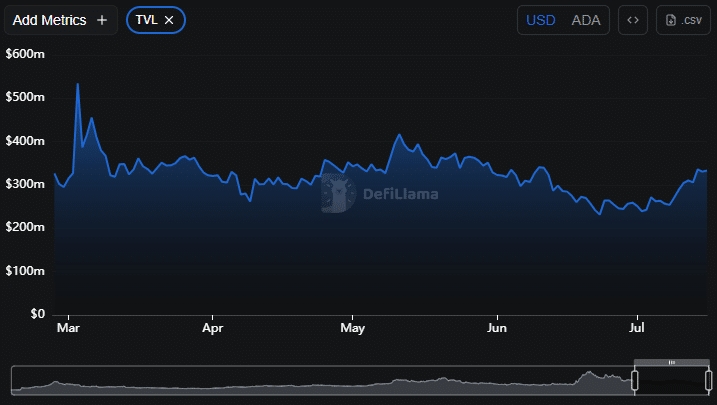Click the tallest hump in the overview timeline
Screen dimensions: 717x405
tap(588, 377)
